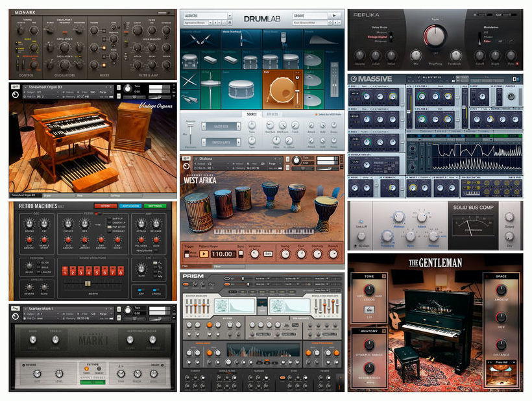Viewport: 532px width, 401px height.
Task: Click the West Africa Edit button
Action: pos(268,254)
